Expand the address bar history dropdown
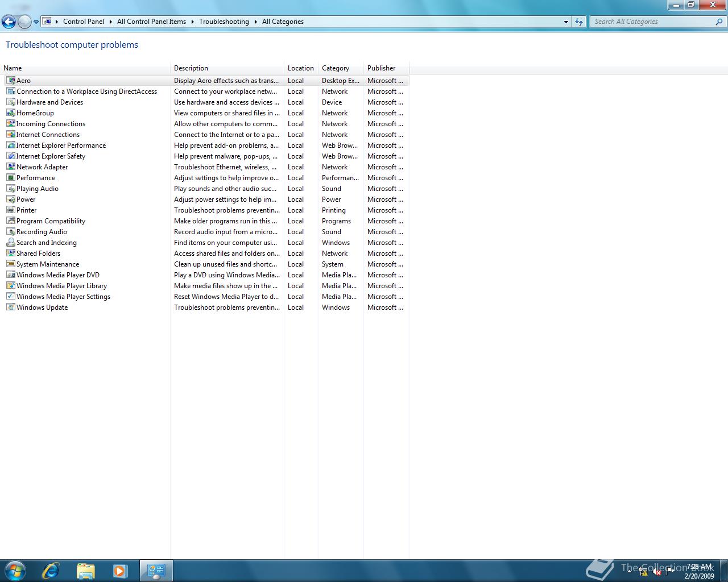The height and width of the screenshot is (582, 728). tap(566, 22)
